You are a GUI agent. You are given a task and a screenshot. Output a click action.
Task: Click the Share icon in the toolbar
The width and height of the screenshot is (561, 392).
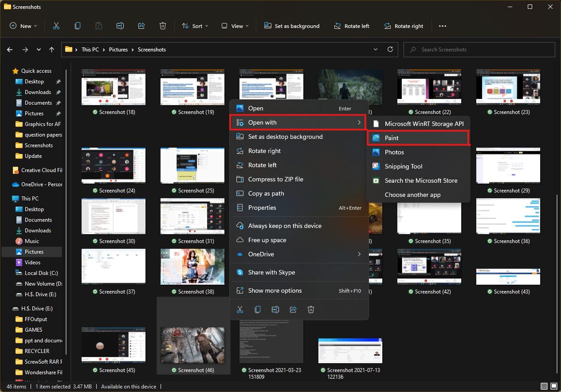[141, 26]
